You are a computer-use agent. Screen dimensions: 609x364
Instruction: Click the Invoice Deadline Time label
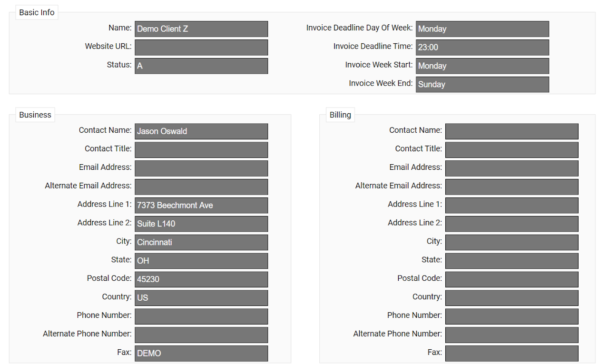(x=373, y=46)
